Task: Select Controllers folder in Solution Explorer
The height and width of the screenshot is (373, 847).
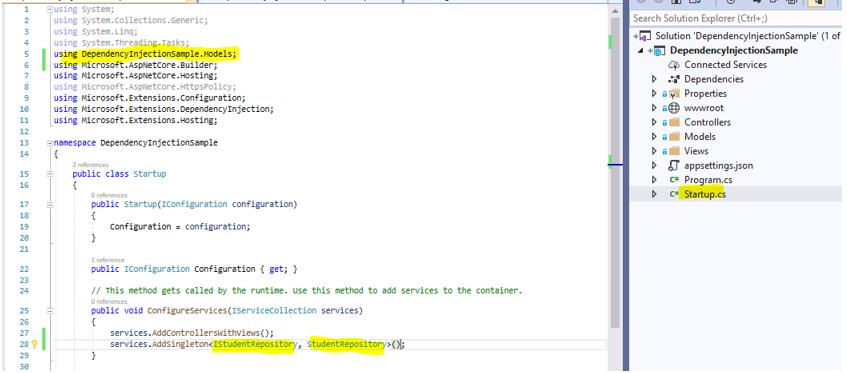Action: [x=707, y=123]
